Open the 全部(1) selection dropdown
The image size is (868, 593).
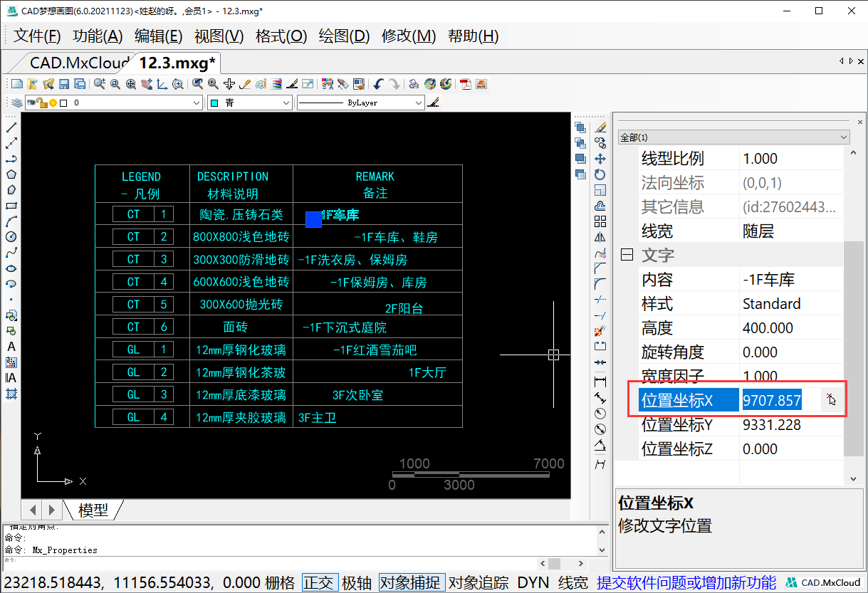[734, 137]
